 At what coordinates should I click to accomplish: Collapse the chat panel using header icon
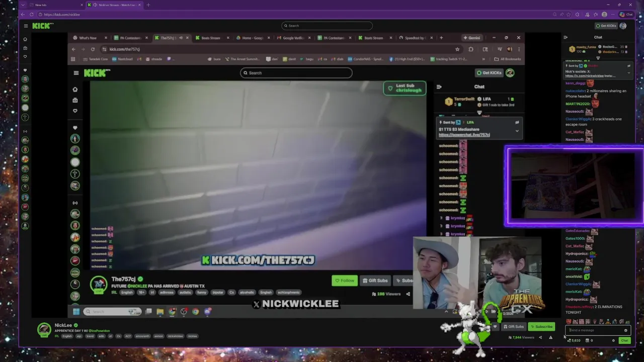point(566,37)
